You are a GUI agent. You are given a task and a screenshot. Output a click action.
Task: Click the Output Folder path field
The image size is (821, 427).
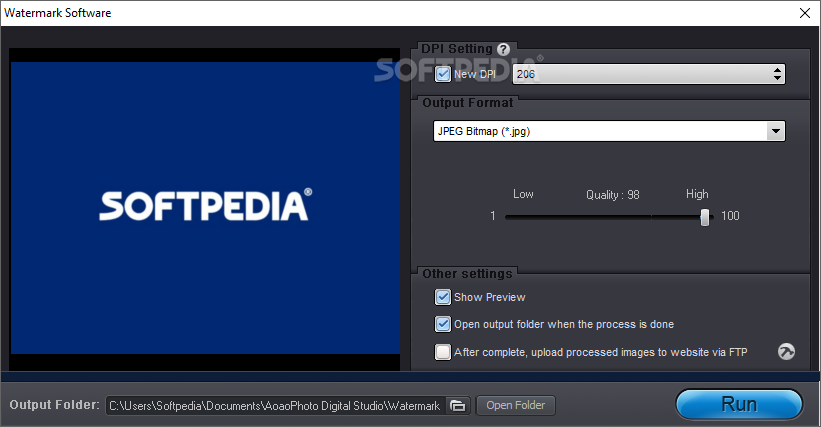coord(275,406)
